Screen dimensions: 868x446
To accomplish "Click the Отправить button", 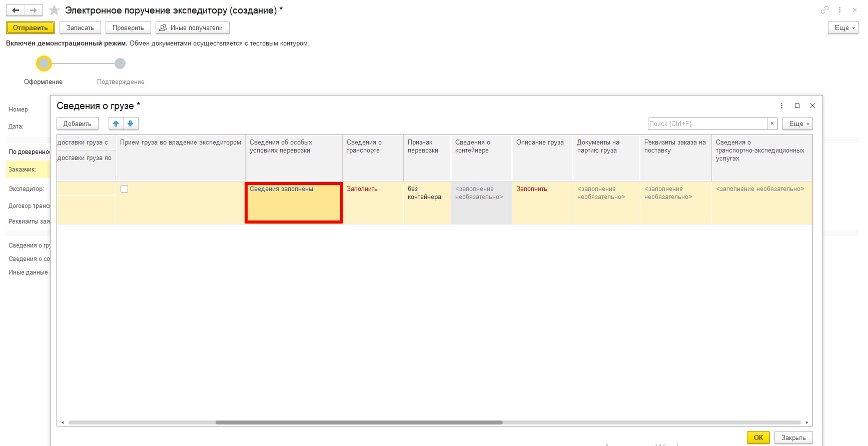I will click(31, 27).
